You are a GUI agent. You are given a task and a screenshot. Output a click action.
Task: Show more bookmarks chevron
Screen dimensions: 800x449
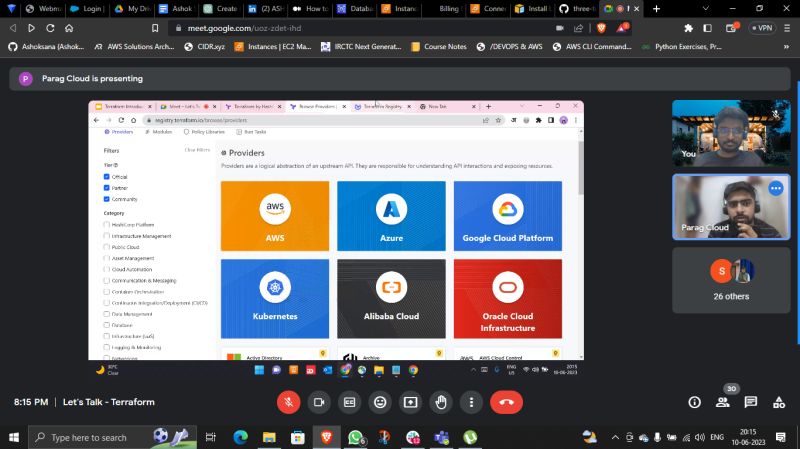(x=786, y=46)
